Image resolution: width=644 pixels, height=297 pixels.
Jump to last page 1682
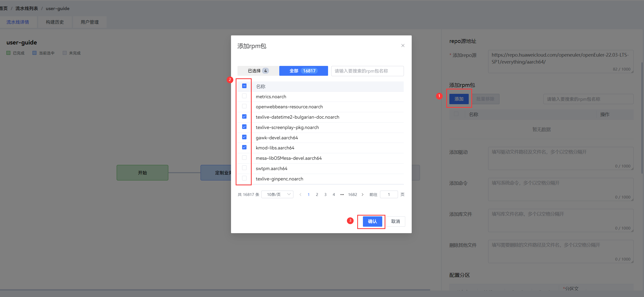click(x=352, y=195)
